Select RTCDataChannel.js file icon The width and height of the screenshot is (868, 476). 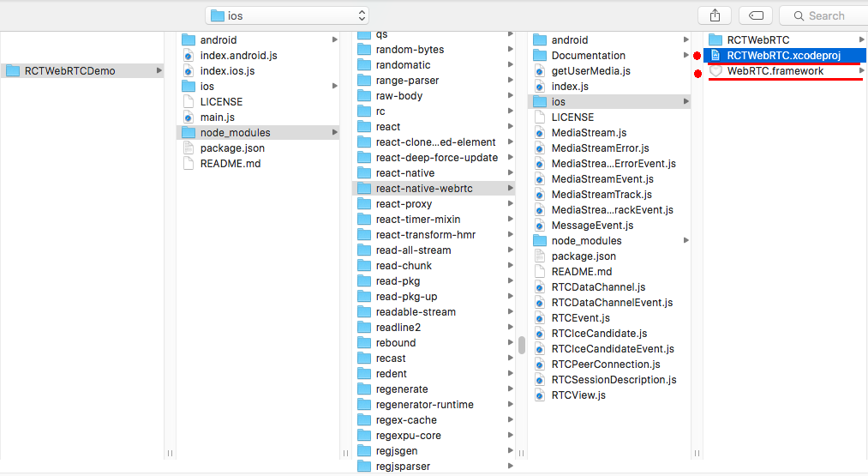pos(540,287)
